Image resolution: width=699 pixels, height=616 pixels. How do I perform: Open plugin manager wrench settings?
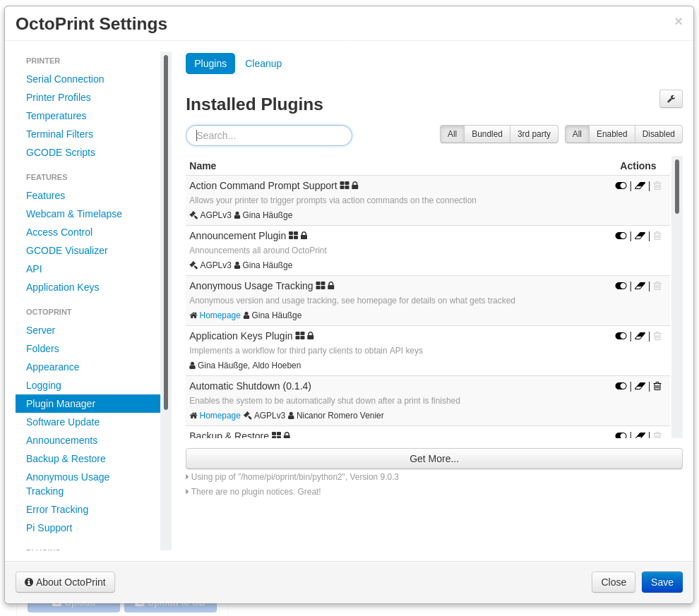(x=671, y=99)
